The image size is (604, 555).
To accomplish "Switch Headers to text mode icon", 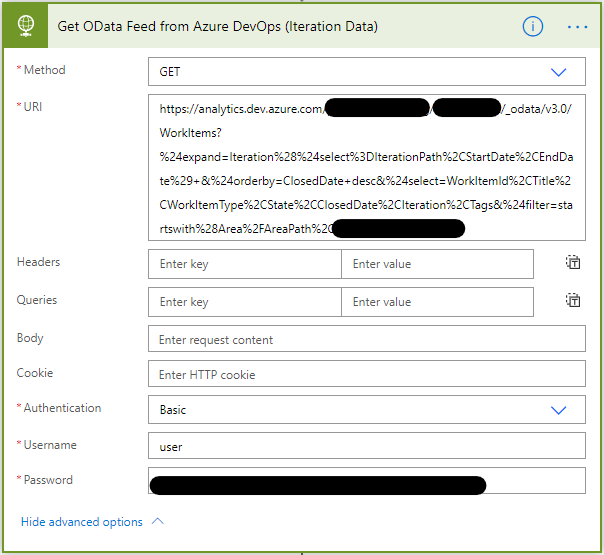I will click(573, 262).
